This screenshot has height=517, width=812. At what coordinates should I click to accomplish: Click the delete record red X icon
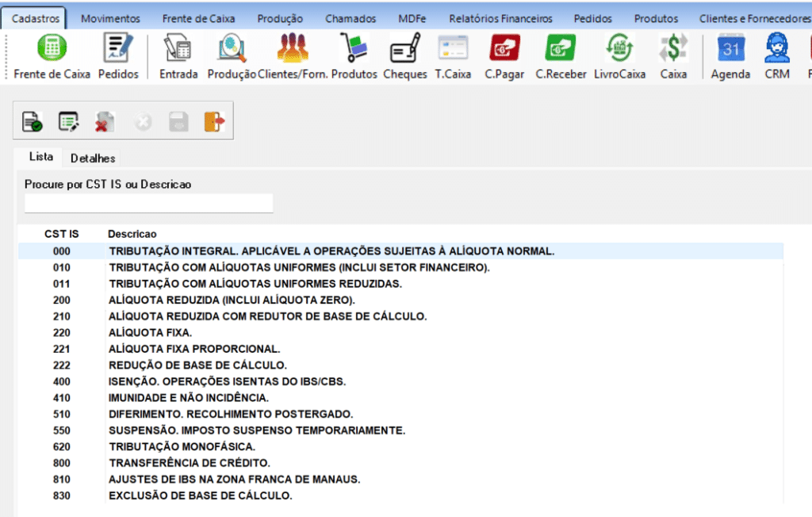(105, 121)
